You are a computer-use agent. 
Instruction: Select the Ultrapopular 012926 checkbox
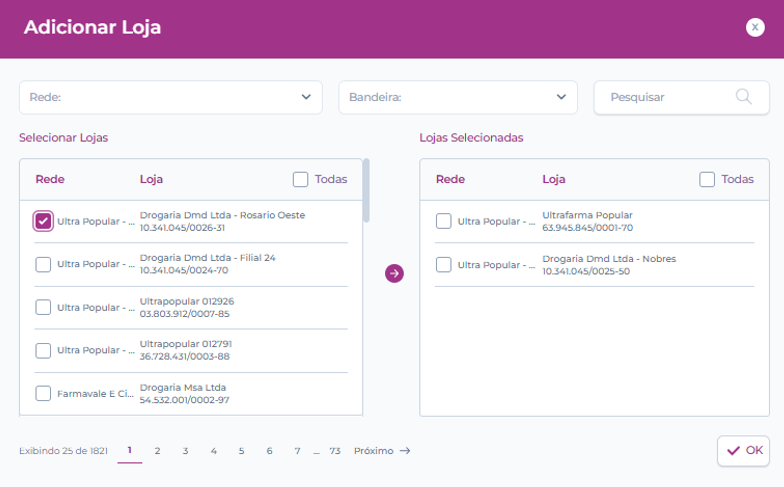43,307
